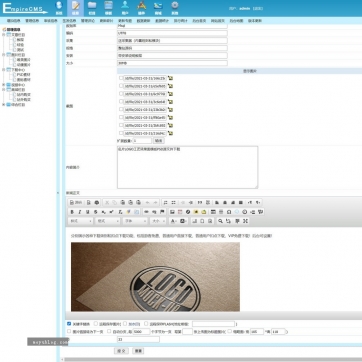Enable the auto pagination checkbox

click(x=109, y=332)
